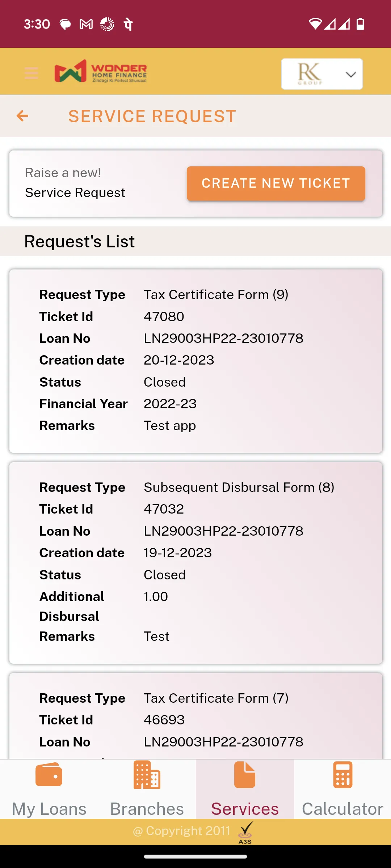Tap the Gmail notification icon in status bar
This screenshot has height=868, width=391.
click(86, 24)
